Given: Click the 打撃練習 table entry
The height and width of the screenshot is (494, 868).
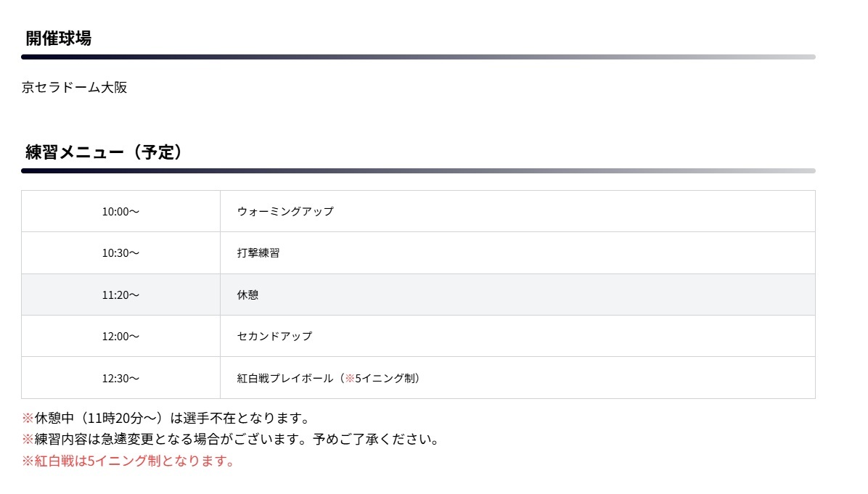Looking at the screenshot, I should tap(258, 253).
